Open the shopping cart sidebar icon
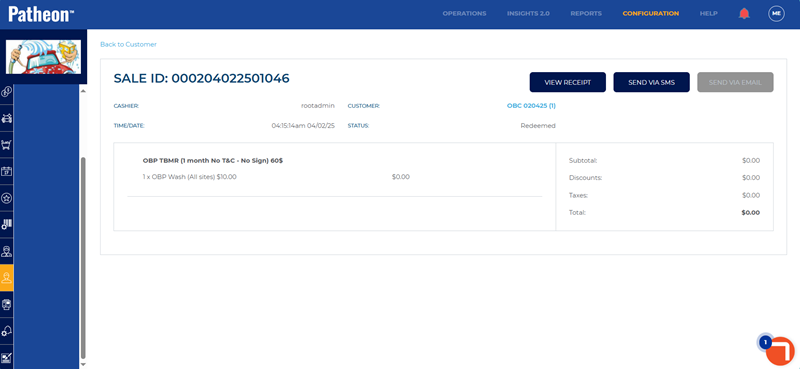Image resolution: width=800 pixels, height=369 pixels. tap(7, 145)
